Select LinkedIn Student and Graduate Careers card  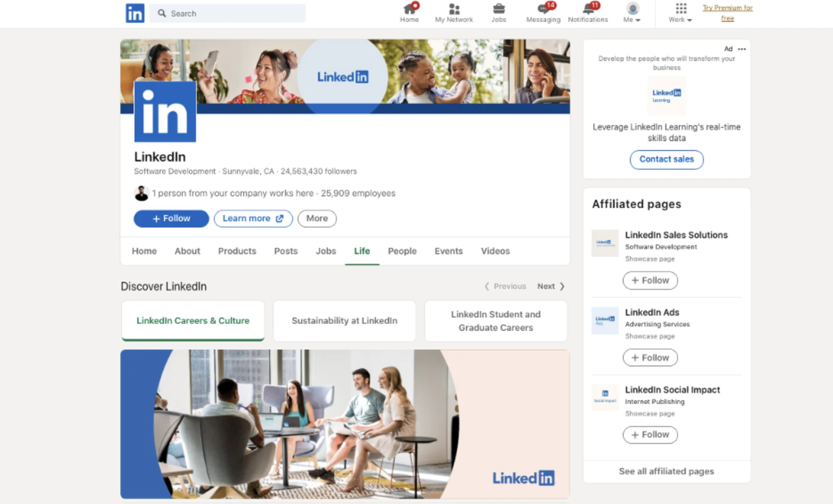[x=496, y=321]
